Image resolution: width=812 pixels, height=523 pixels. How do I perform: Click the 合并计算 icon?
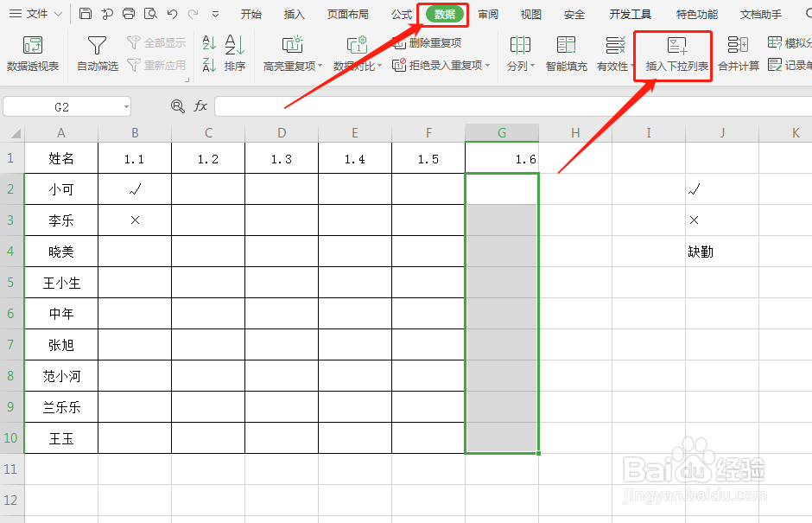click(738, 45)
